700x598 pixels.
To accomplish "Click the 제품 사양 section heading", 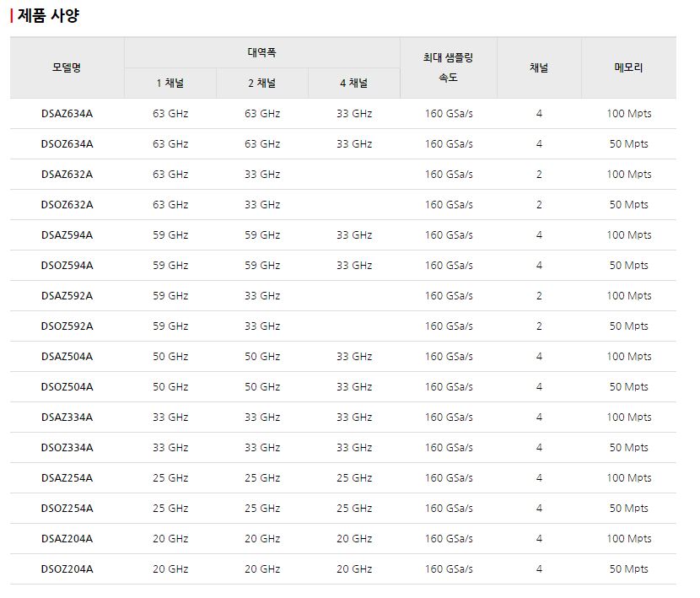I will click(x=48, y=16).
